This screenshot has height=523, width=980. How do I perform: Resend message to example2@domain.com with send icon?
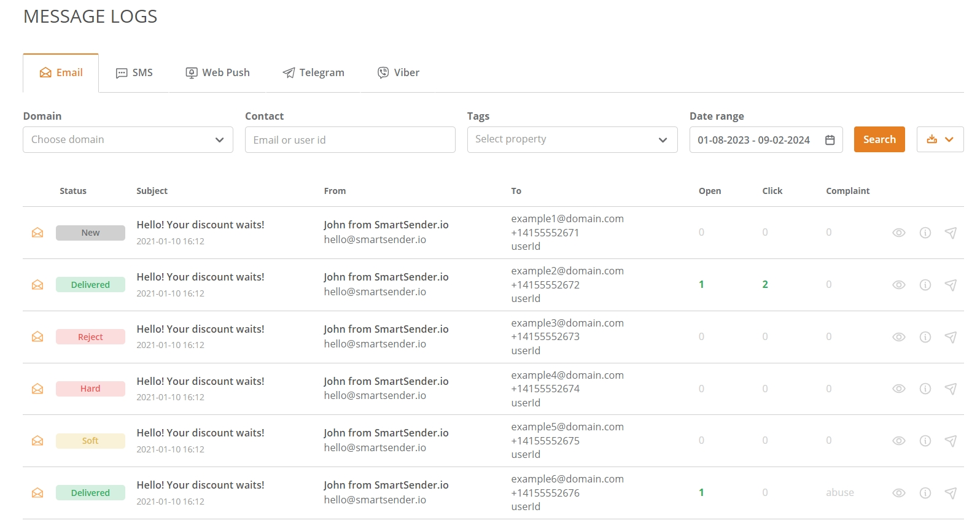pyautogui.click(x=951, y=285)
